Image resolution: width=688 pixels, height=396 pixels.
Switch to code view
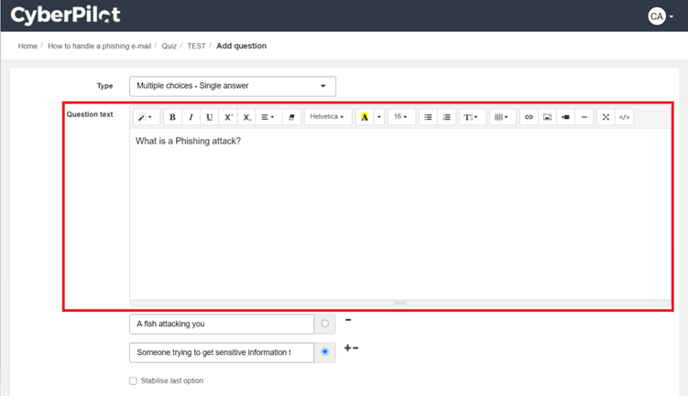(624, 117)
